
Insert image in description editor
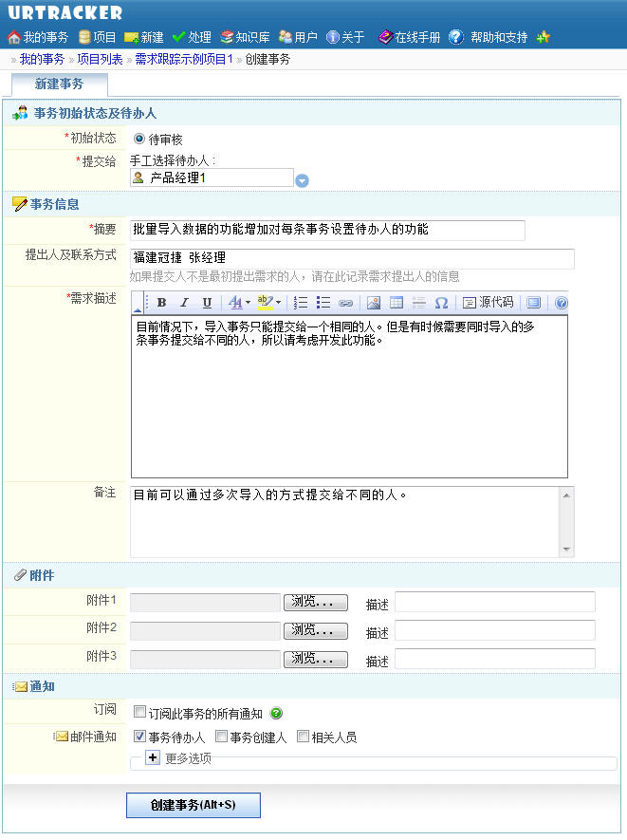(x=374, y=303)
